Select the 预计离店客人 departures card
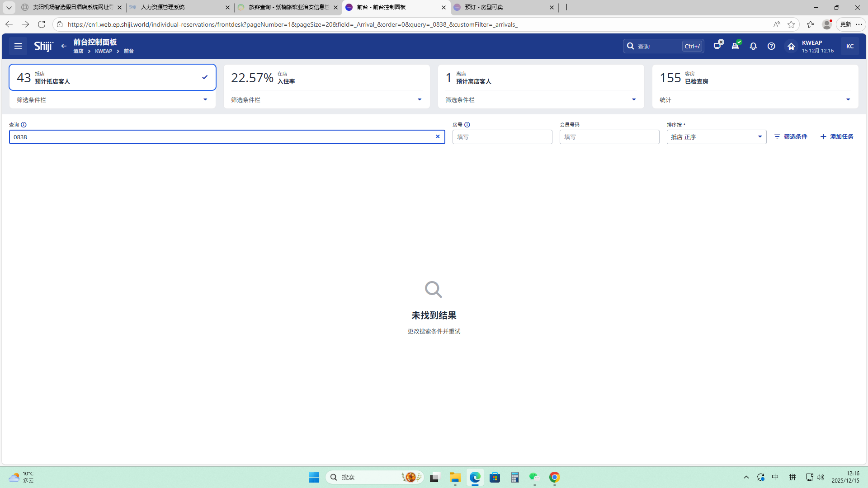The height and width of the screenshot is (488, 868). pyautogui.click(x=540, y=78)
